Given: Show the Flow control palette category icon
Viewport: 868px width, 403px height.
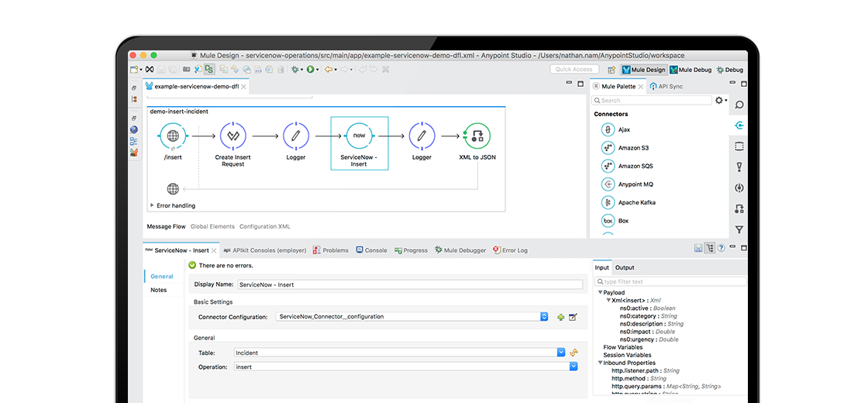Looking at the screenshot, I should pos(739,188).
